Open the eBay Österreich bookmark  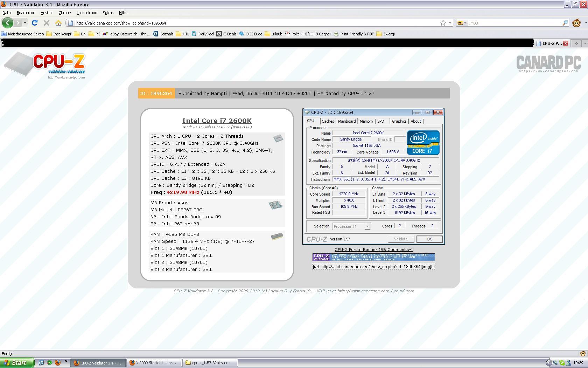click(x=126, y=34)
